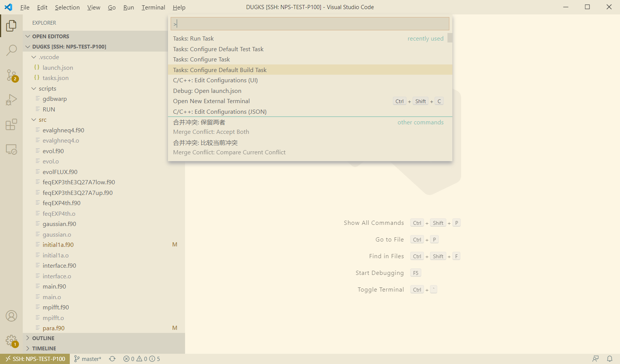
Task: Open launch.json file in explorer
Action: point(58,67)
